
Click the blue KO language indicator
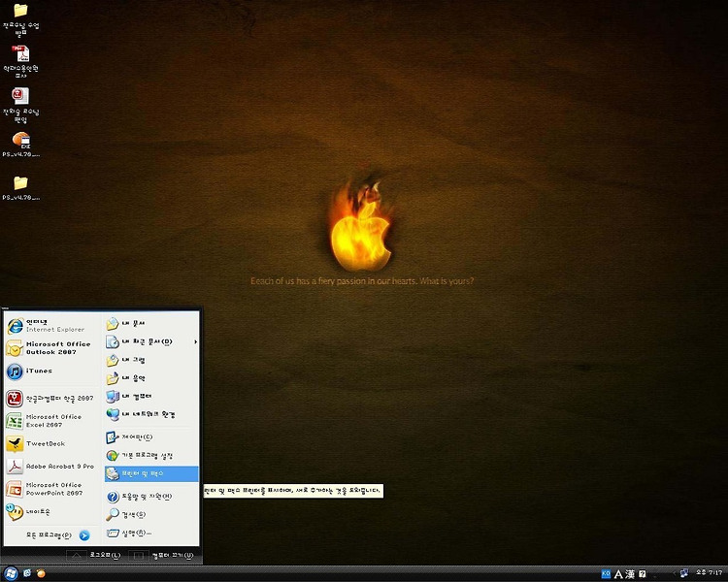click(x=606, y=573)
